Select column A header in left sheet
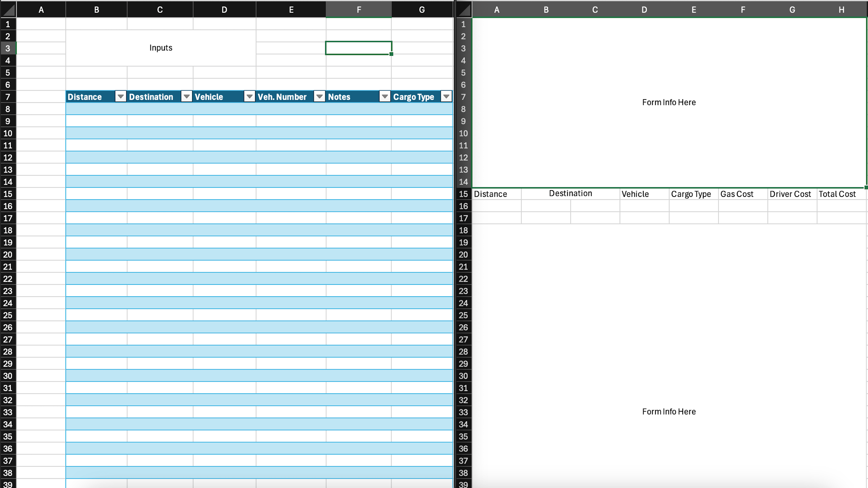Screen dimensions: 868x488 41,9
